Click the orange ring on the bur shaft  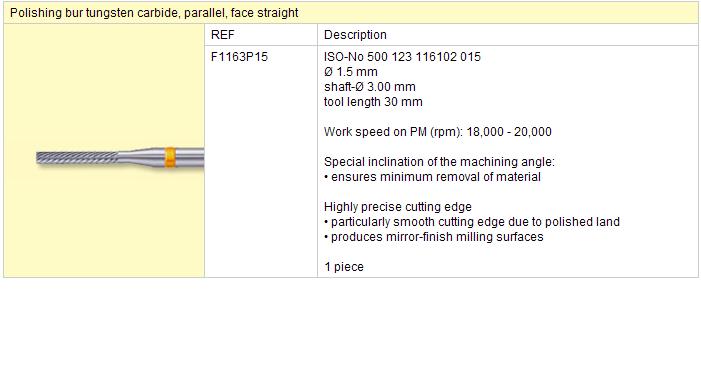[x=170, y=157]
